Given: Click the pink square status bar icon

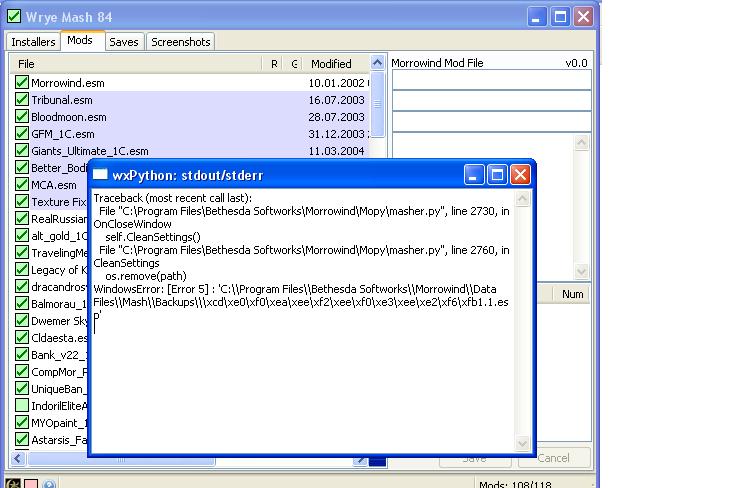Looking at the screenshot, I should 31,484.
